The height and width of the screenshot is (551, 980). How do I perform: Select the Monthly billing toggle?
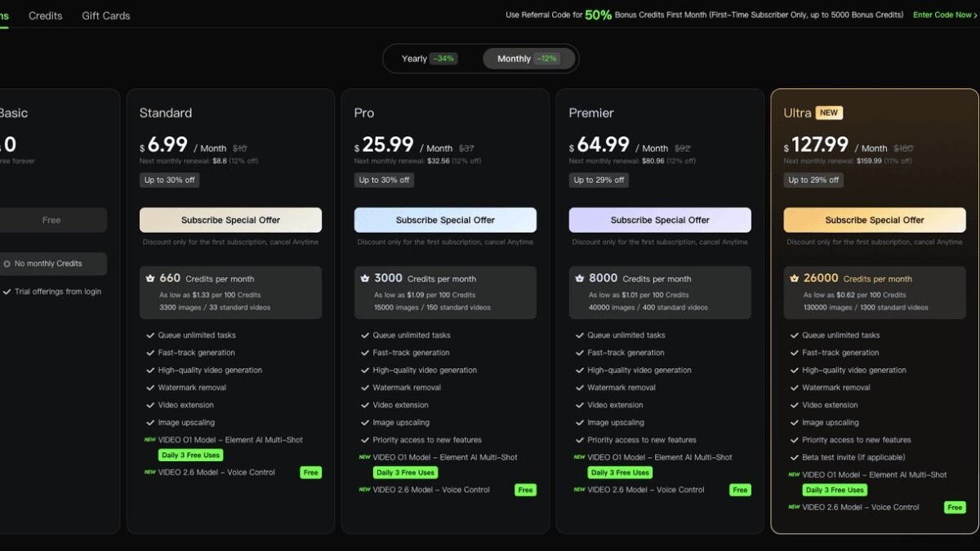(x=528, y=59)
